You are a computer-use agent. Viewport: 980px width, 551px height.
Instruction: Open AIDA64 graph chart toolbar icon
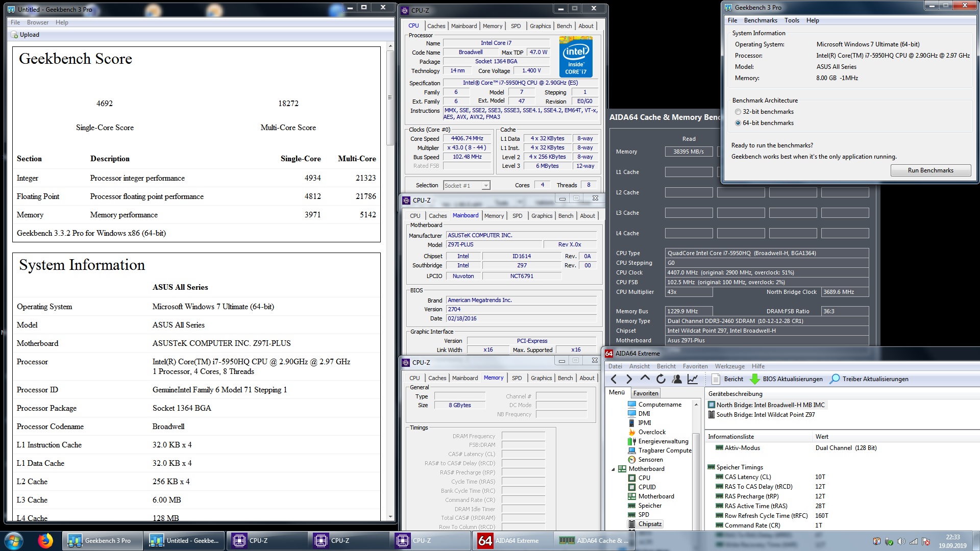click(693, 379)
